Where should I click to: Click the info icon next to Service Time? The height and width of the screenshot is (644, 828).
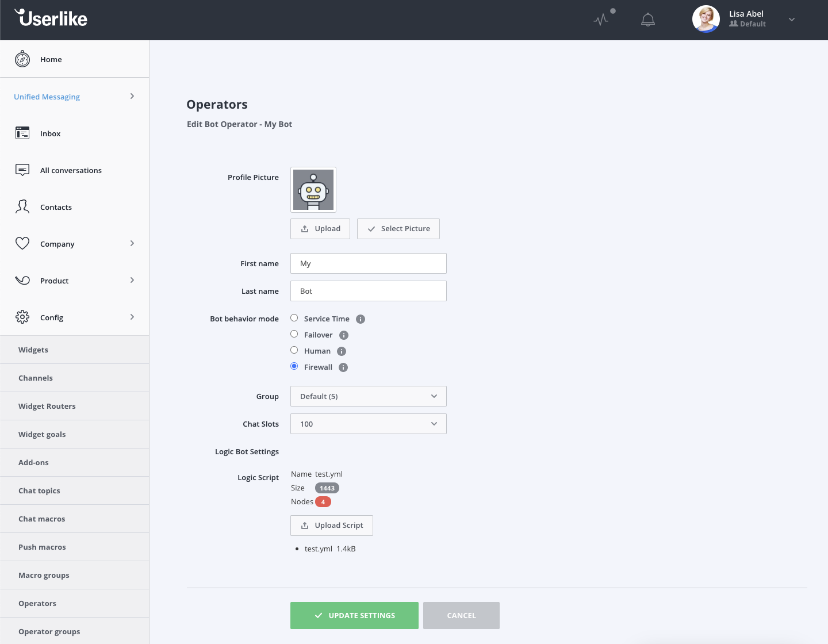(x=361, y=319)
